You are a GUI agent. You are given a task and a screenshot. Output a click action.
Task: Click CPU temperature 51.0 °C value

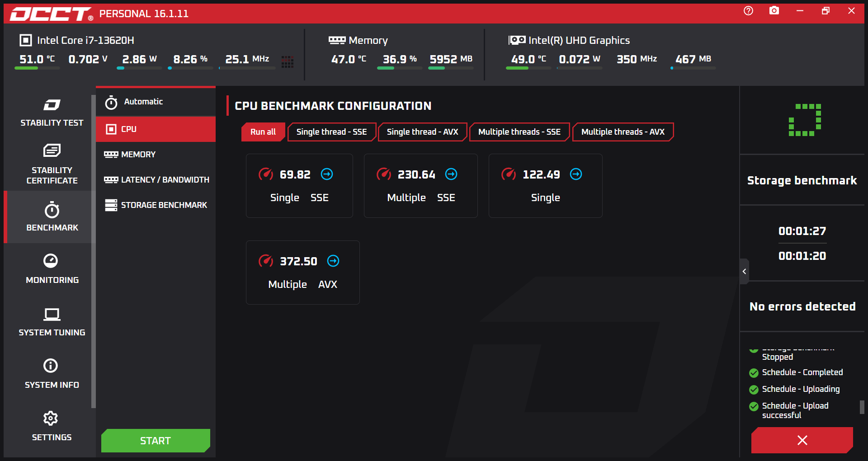[37, 59]
